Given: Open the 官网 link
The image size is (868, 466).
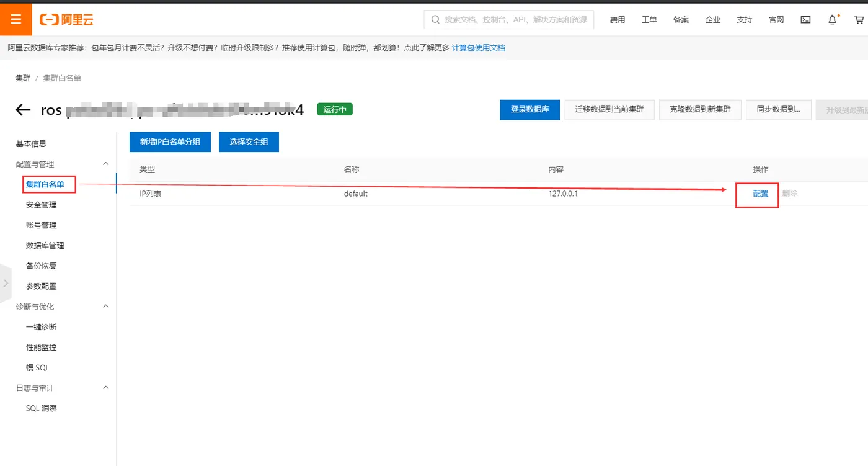Looking at the screenshot, I should (x=776, y=20).
